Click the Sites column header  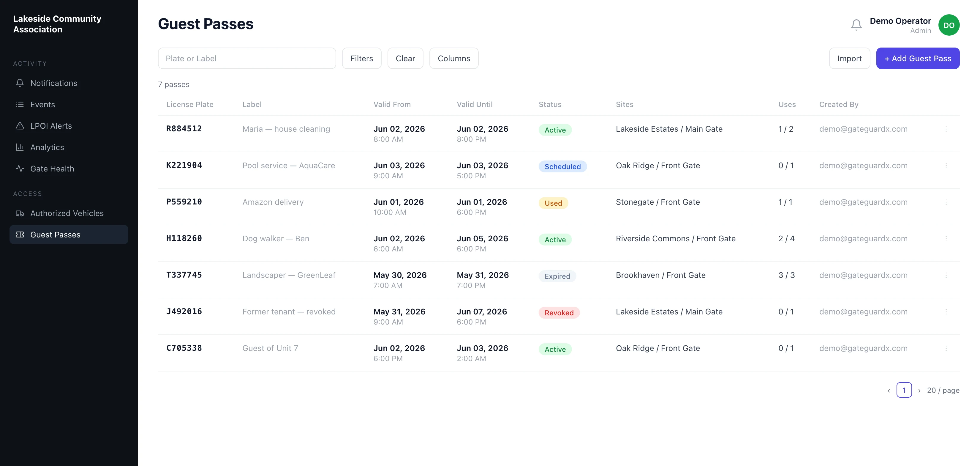[624, 104]
